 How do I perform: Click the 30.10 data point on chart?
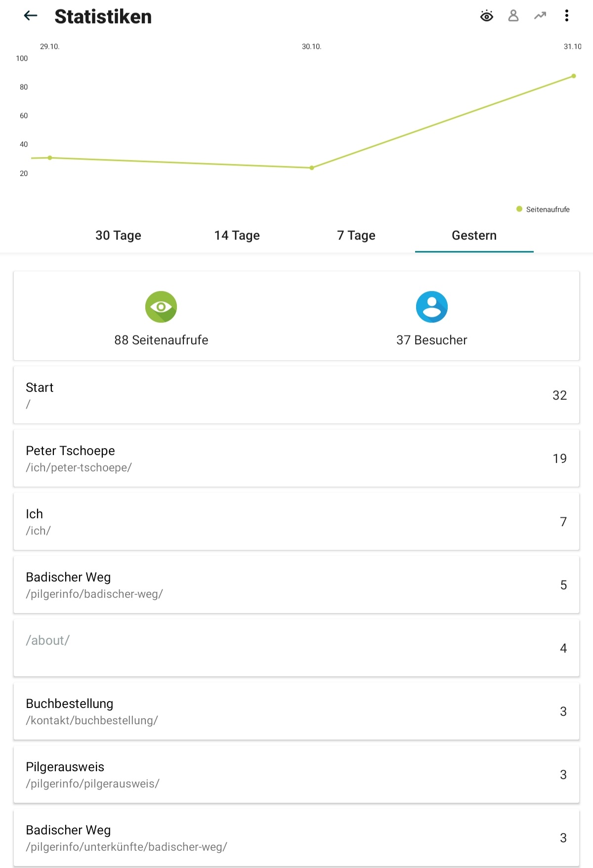312,168
